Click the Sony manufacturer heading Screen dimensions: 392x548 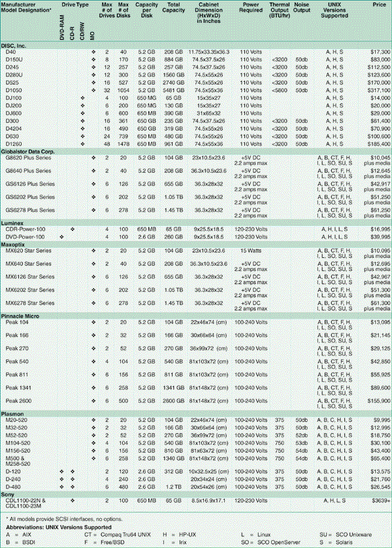8,494
